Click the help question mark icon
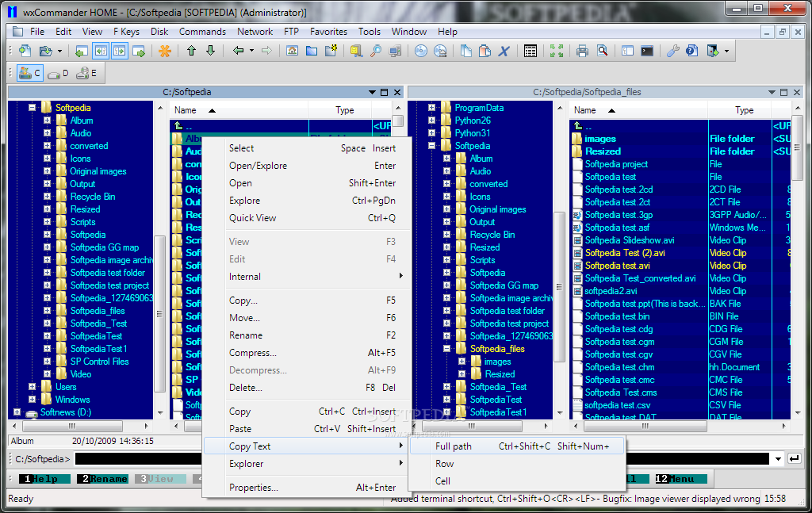The width and height of the screenshot is (812, 513). pos(691,51)
